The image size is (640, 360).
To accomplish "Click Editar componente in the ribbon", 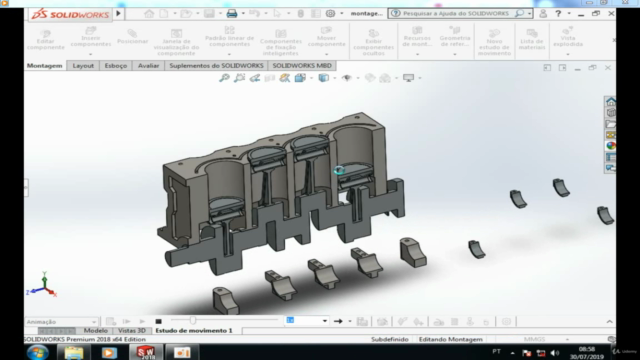I will [x=46, y=40].
